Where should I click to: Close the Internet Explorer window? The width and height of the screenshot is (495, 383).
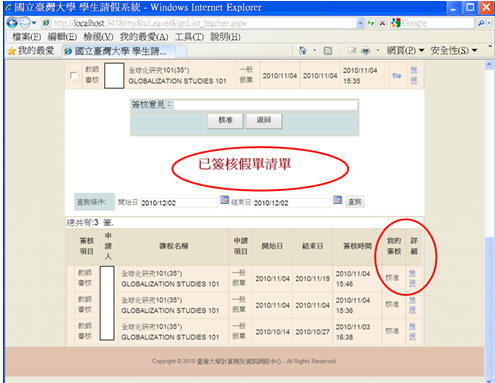coord(486,8)
